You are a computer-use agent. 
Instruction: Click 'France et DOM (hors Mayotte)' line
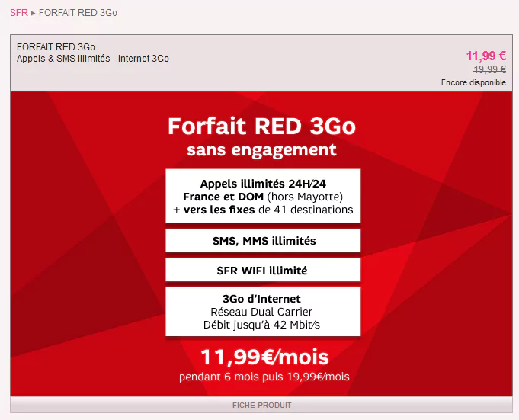click(x=263, y=197)
